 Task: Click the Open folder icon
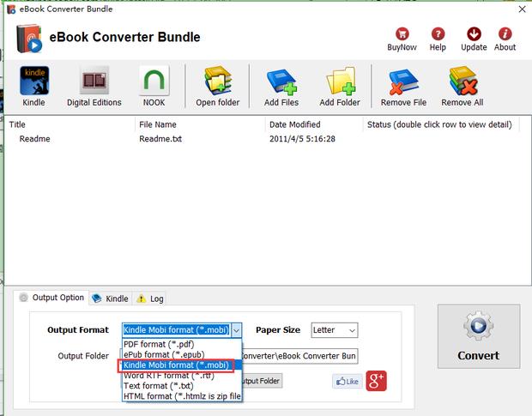[x=218, y=81]
